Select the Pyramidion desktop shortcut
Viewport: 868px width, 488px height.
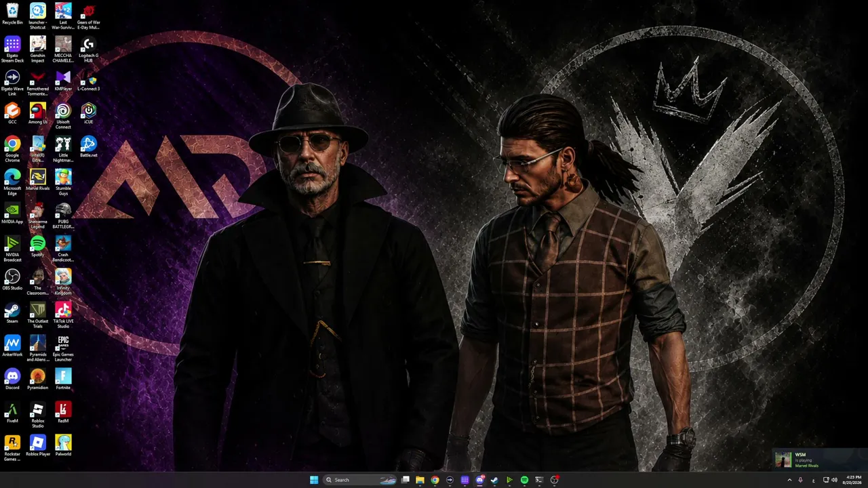(x=38, y=380)
